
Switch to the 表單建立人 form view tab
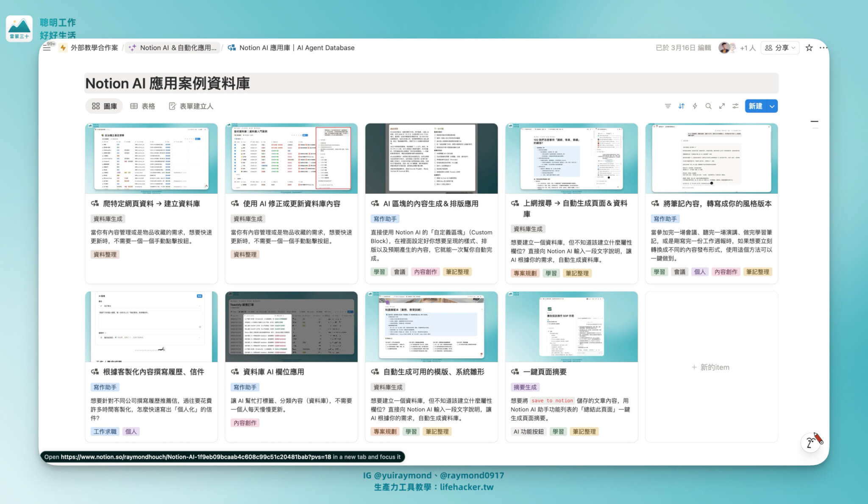191,106
